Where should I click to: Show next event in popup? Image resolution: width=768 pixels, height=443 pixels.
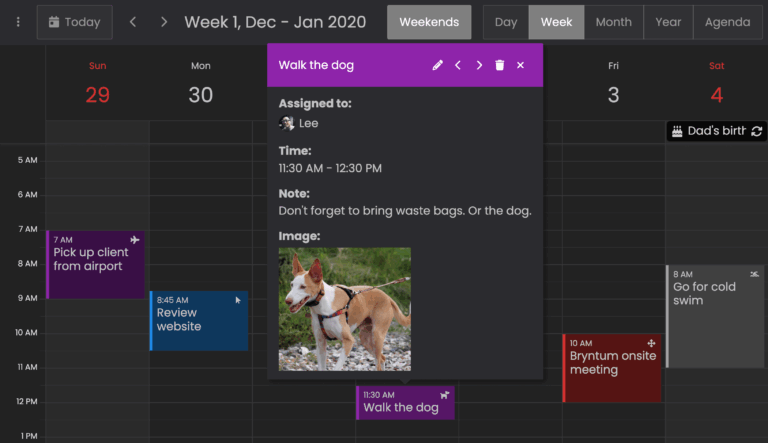coord(479,65)
